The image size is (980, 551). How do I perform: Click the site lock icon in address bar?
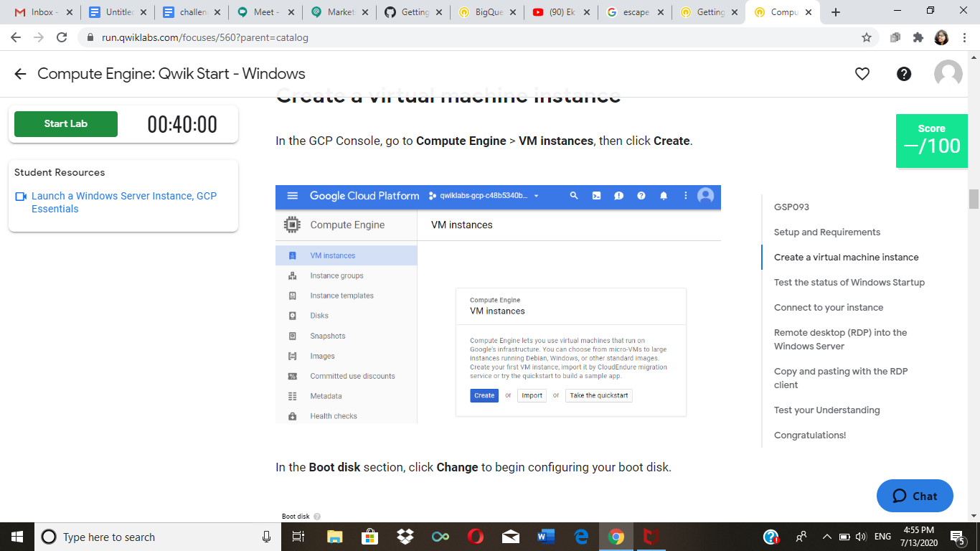point(90,37)
